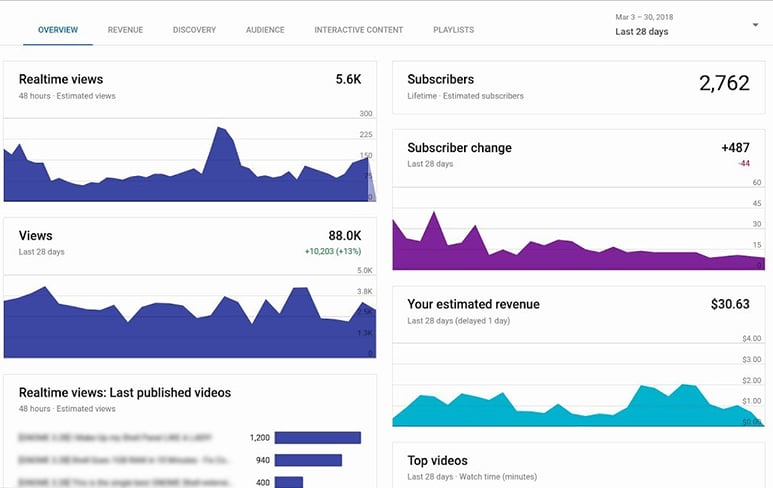This screenshot has height=488, width=773.
Task: Switch to the Overview tab
Action: click(58, 30)
